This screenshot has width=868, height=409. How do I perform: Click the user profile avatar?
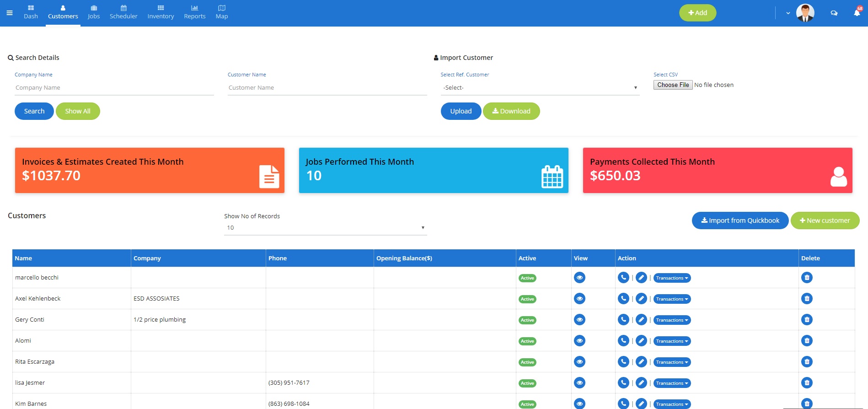pyautogui.click(x=805, y=13)
